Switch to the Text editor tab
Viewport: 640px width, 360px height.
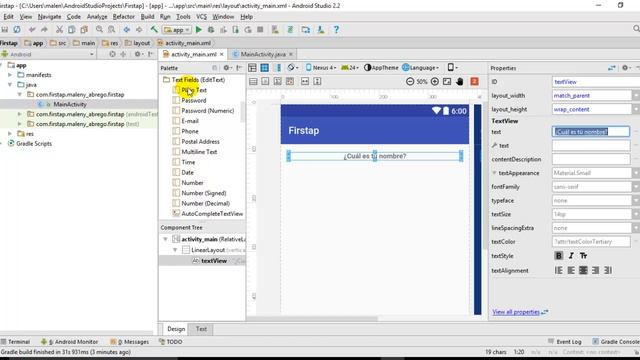201,329
